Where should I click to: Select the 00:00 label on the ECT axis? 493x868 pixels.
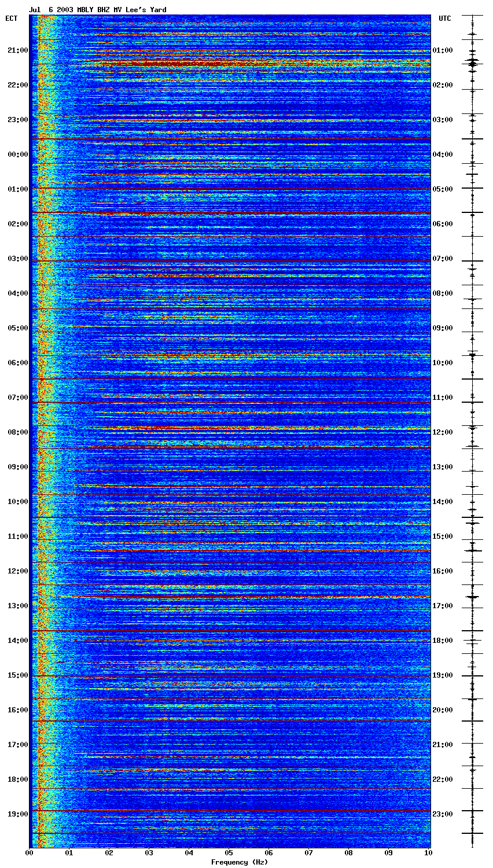[18, 155]
